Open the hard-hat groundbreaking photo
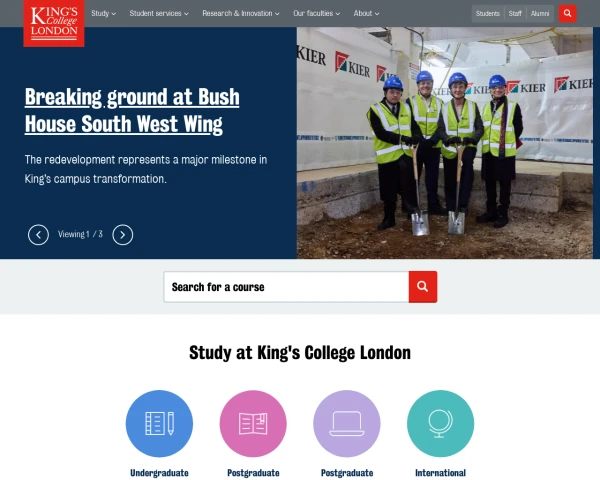Screen dimensions: 600x480 (x=445, y=143)
